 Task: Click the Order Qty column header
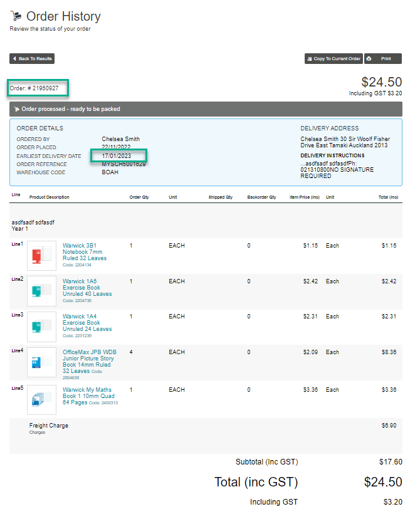[x=139, y=197]
